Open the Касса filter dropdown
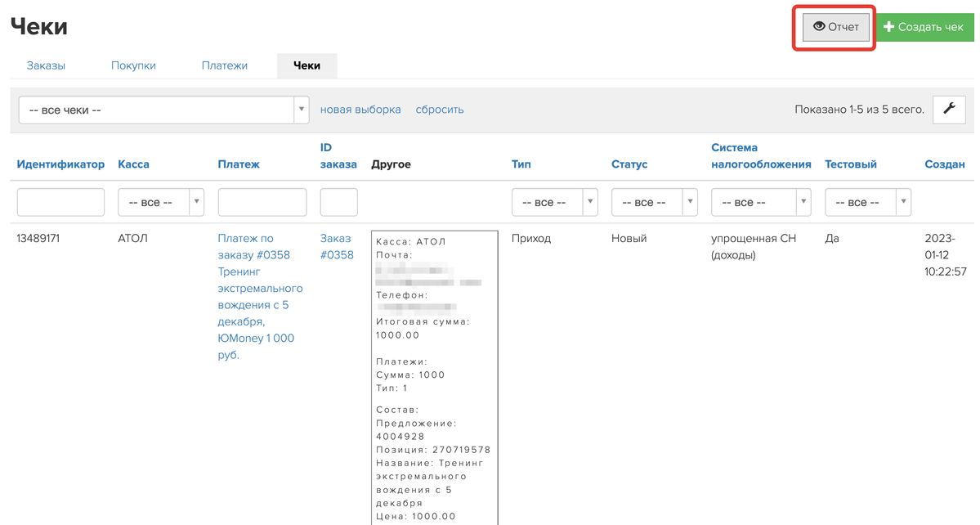Image resolution: width=980 pixels, height=525 pixels. [160, 202]
